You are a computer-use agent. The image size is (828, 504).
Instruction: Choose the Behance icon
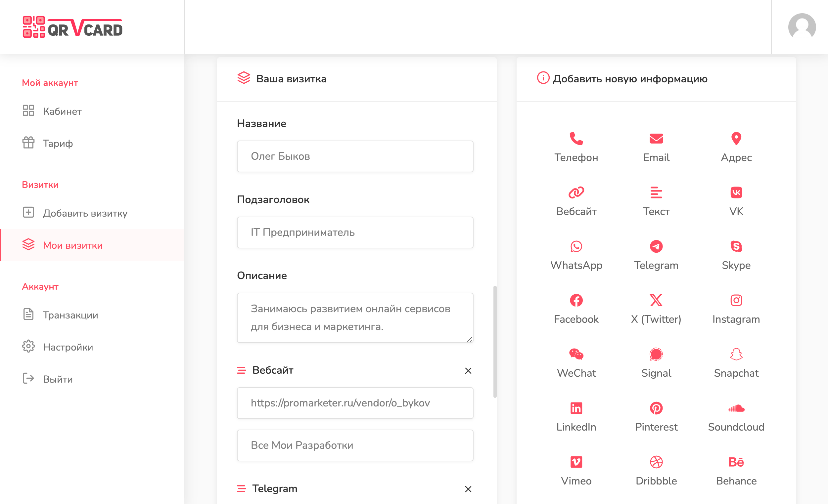coord(736,462)
